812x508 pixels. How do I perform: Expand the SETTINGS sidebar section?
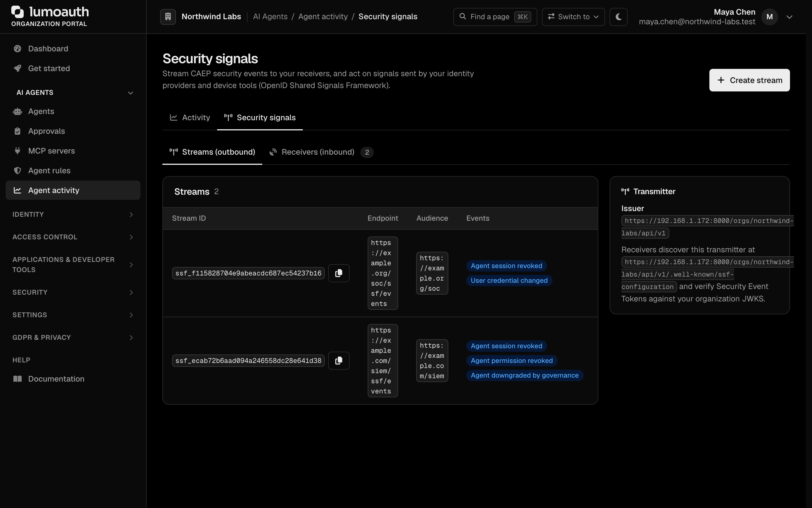73,315
